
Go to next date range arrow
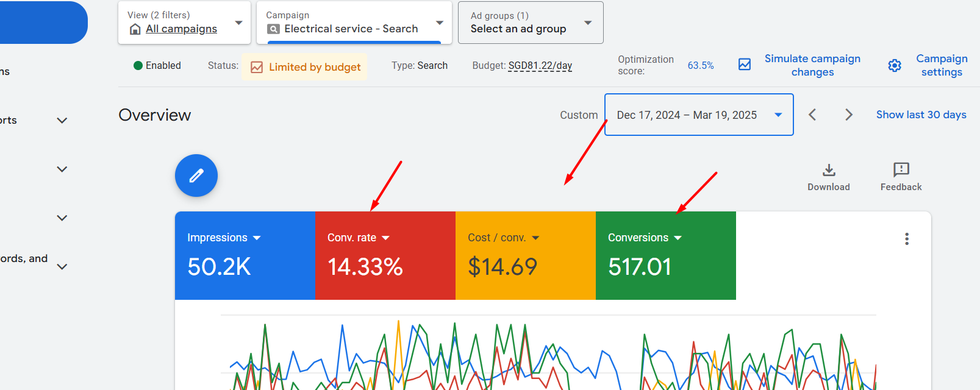coord(848,115)
